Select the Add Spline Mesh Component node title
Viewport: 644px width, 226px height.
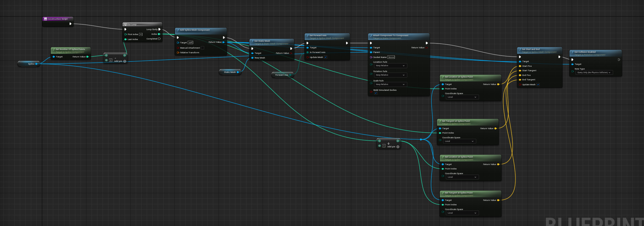pos(195,30)
